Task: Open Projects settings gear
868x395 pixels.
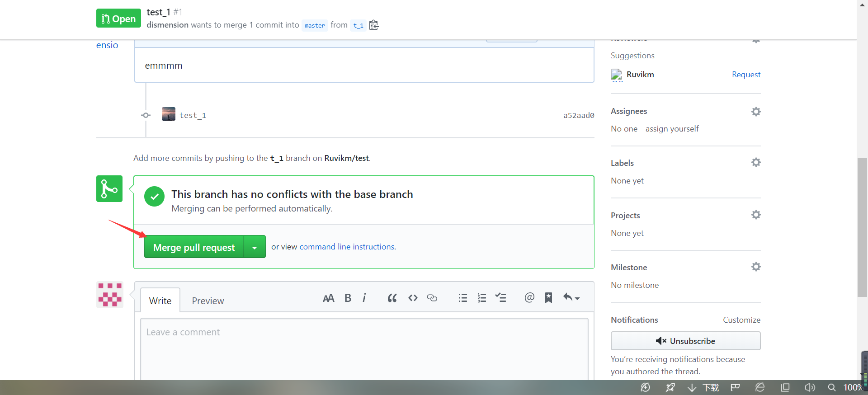Action: [756, 215]
